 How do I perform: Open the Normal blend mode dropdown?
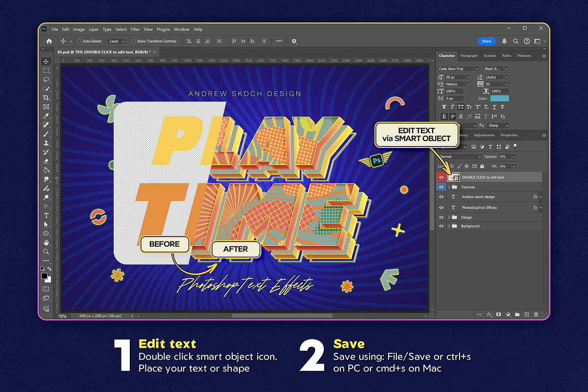460,157
